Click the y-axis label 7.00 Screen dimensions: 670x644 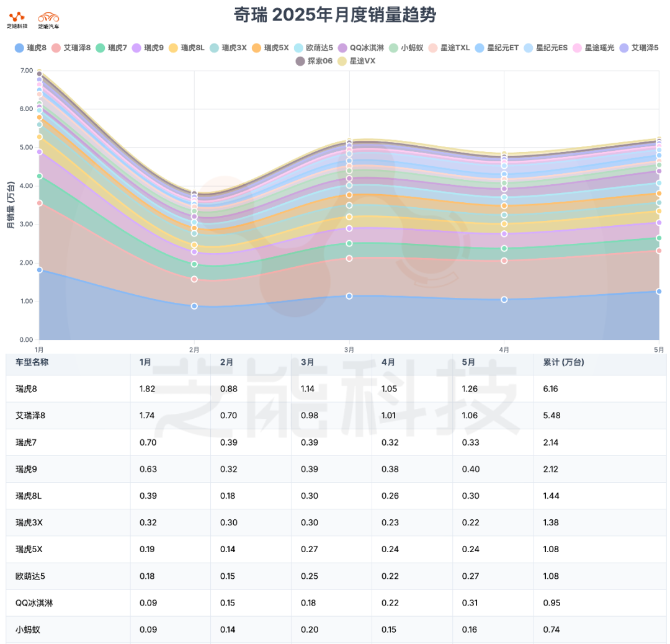26,71
